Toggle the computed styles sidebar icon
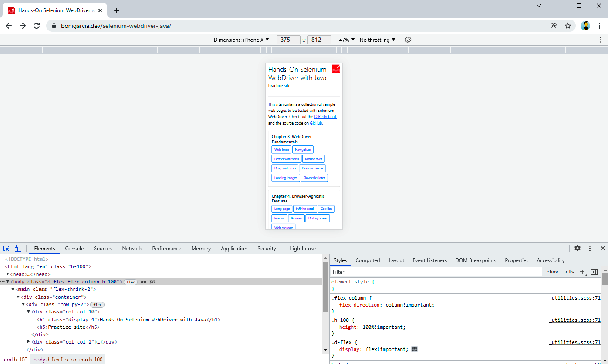This screenshot has height=364, width=608. pos(594,272)
